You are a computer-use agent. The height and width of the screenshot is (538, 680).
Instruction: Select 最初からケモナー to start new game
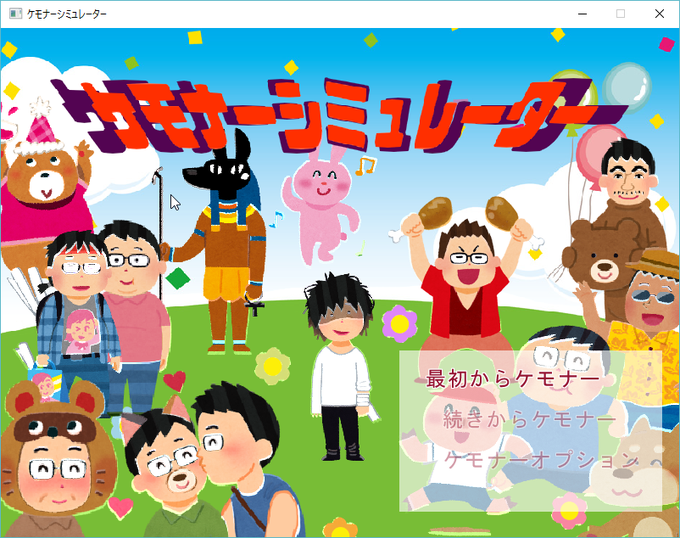click(x=513, y=379)
